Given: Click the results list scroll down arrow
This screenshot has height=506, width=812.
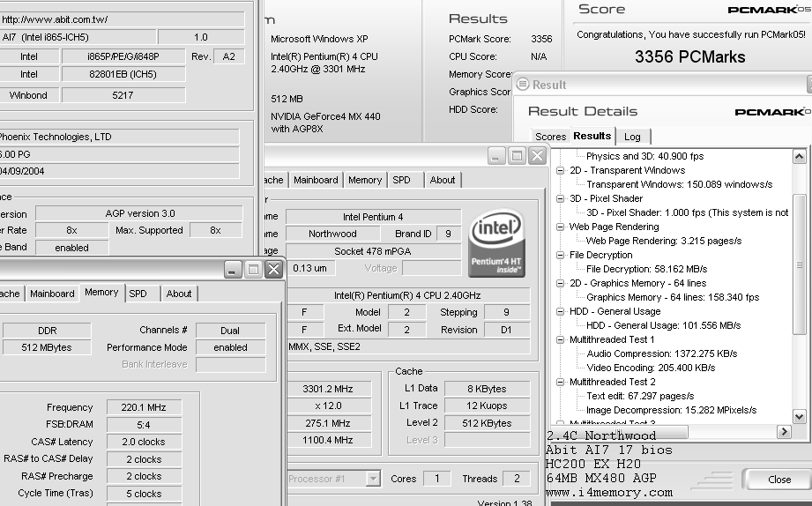Looking at the screenshot, I should pyautogui.click(x=799, y=416).
